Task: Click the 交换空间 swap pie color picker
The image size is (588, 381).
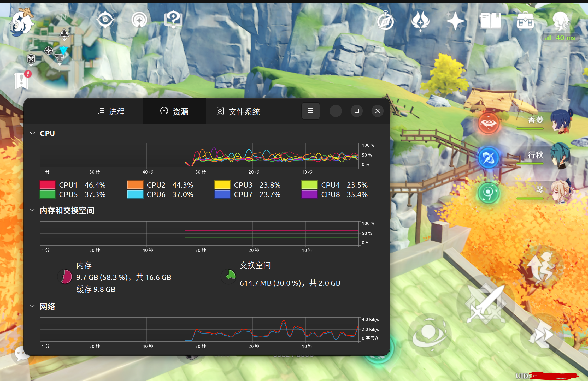Action: point(229,276)
